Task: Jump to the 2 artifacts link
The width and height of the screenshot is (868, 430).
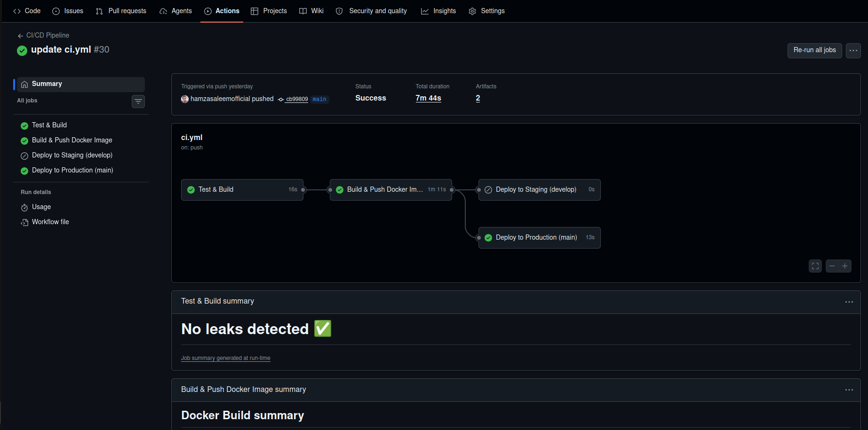Action: point(478,98)
